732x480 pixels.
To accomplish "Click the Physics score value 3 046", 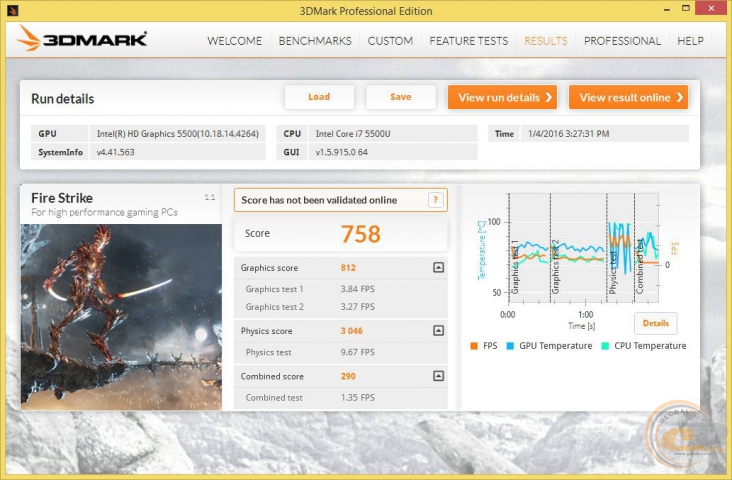I will (x=351, y=331).
